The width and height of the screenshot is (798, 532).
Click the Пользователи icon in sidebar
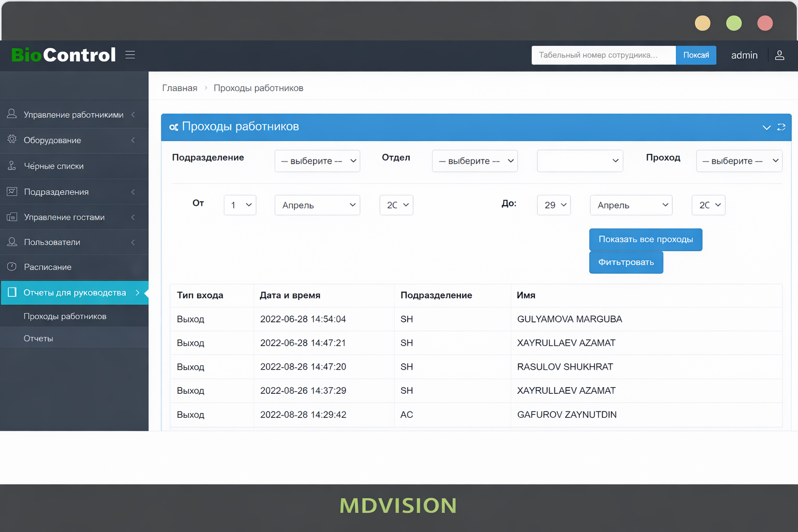click(12, 242)
